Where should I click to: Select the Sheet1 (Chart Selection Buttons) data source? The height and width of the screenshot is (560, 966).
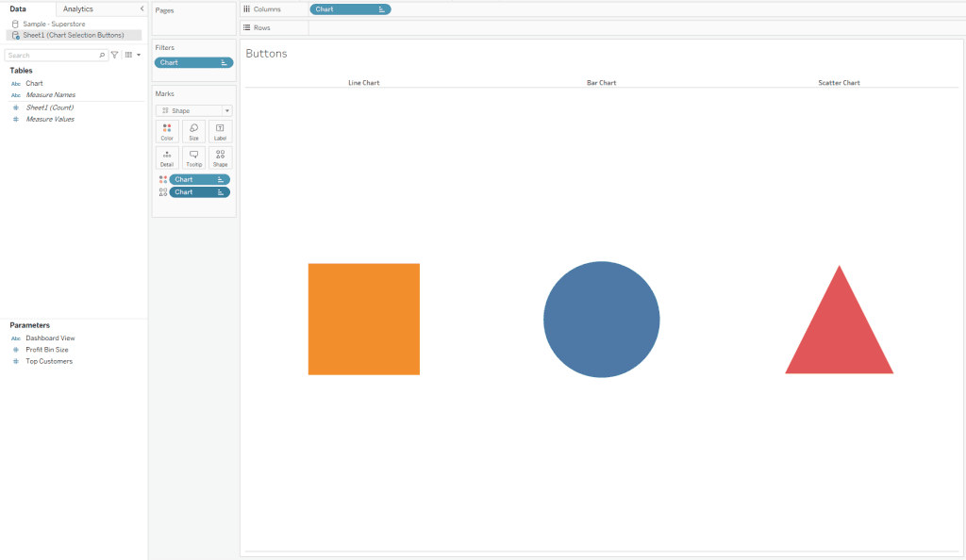coord(73,35)
